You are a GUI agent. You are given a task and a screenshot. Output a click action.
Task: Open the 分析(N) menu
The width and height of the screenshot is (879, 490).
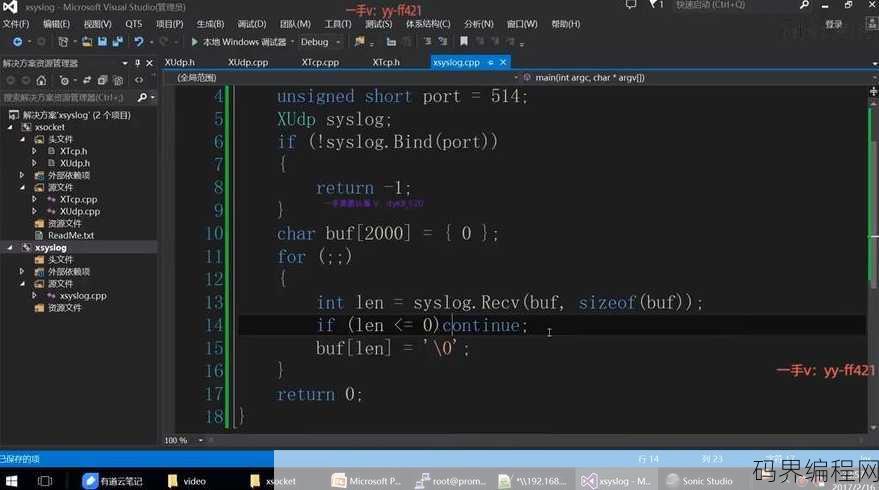[x=479, y=24]
